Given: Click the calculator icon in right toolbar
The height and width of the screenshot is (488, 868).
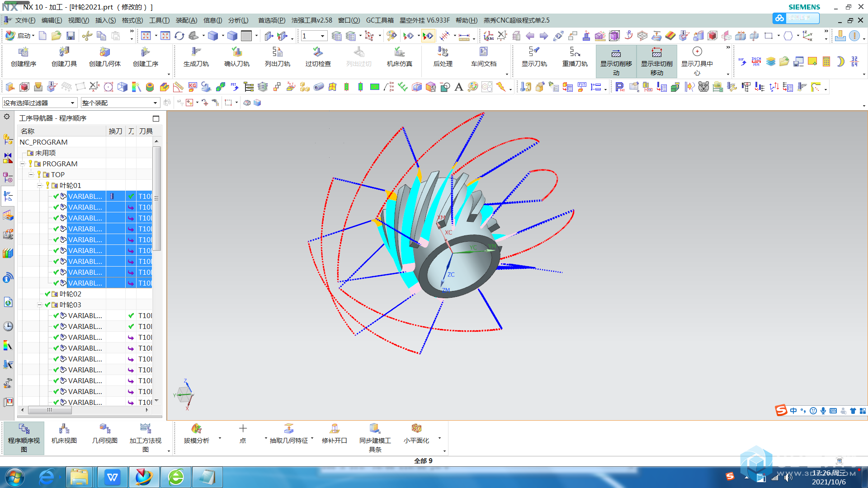Looking at the screenshot, I should (x=826, y=61).
